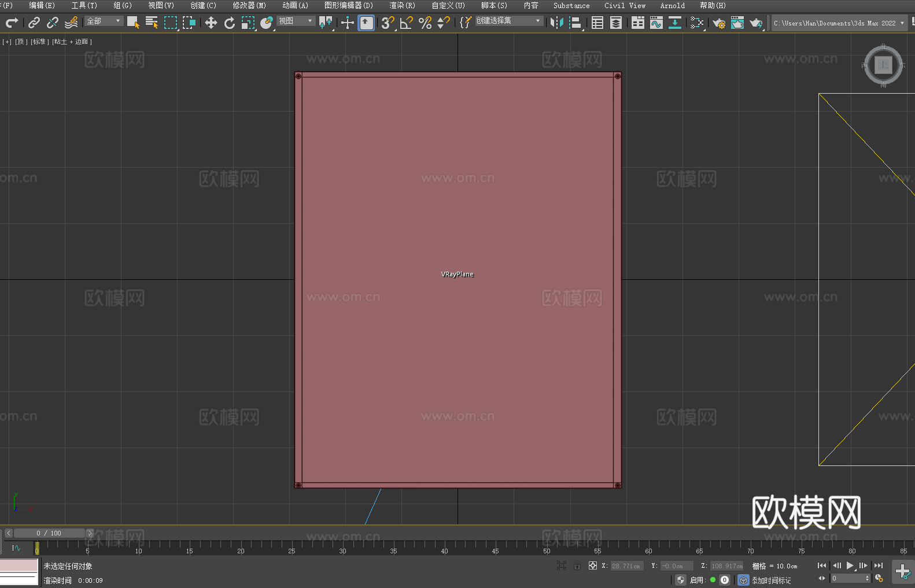This screenshot has width=915, height=588.
Task: Open Time Configuration clock icon
Action: point(879,578)
